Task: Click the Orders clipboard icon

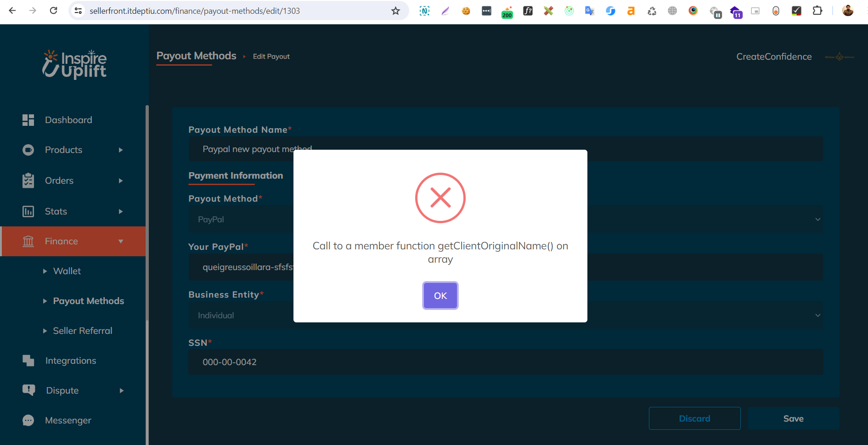Action: tap(28, 180)
